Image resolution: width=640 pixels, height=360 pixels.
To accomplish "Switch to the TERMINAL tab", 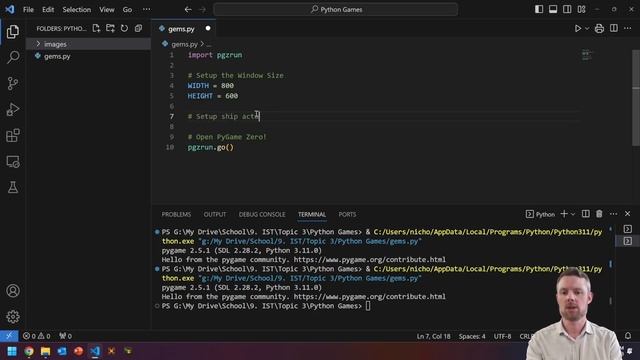I will (x=312, y=214).
